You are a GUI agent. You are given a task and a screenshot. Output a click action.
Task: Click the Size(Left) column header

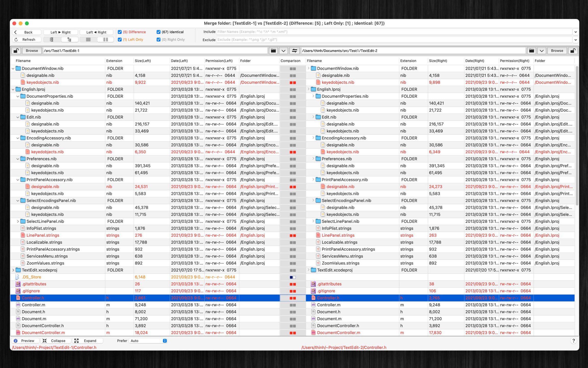point(143,61)
